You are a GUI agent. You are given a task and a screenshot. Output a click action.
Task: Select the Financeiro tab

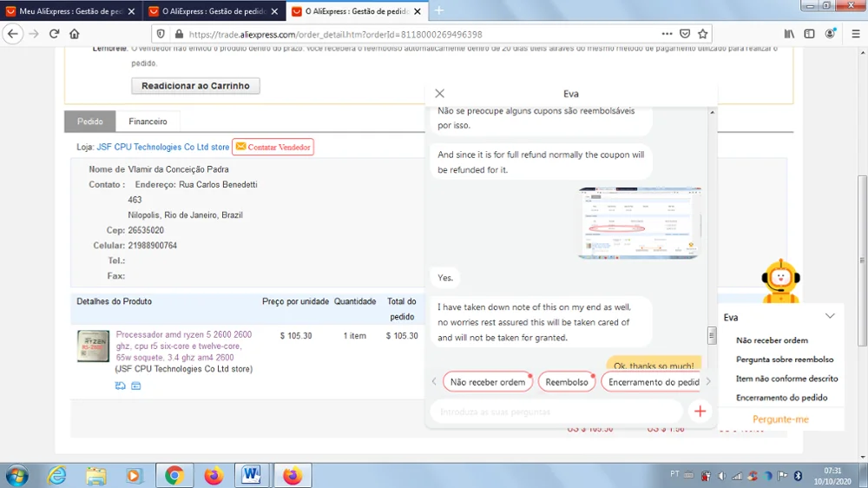(x=148, y=122)
